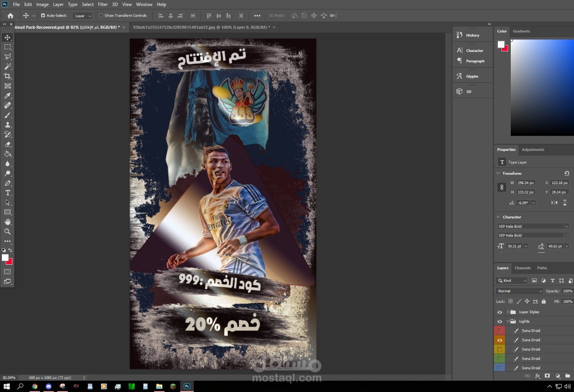This screenshot has height=392, width=574.
Task: Expand the Layer Styles group
Action: (508, 312)
